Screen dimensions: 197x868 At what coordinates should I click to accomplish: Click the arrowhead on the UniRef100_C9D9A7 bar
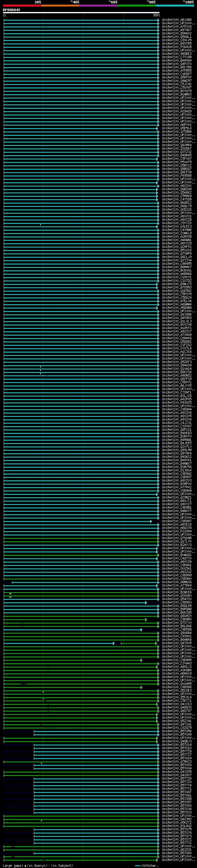(151, 521)
